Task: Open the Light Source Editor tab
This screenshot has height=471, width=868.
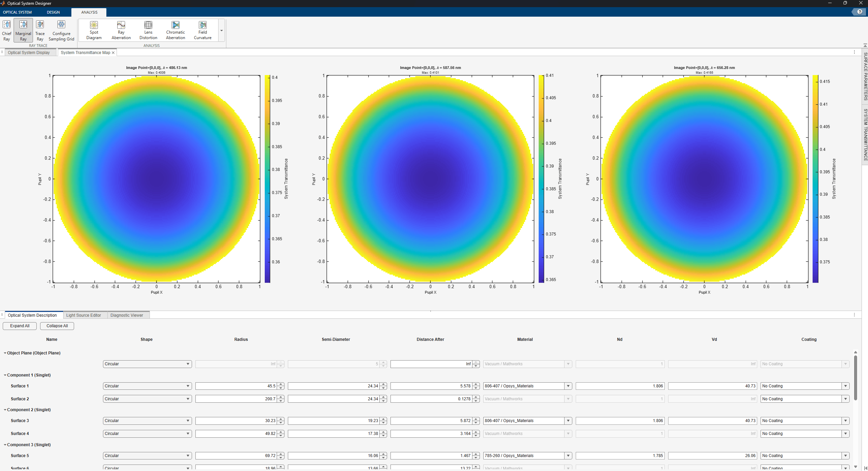Action: 84,315
